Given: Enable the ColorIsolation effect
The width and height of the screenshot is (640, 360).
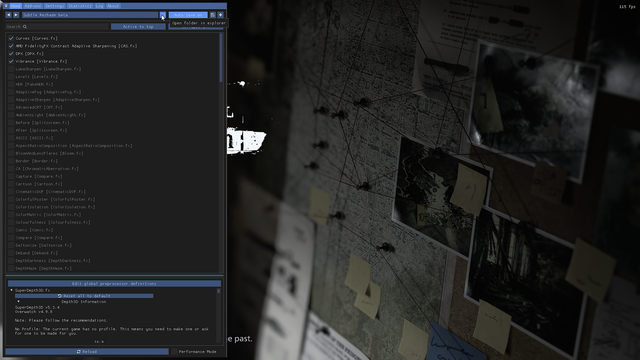Looking at the screenshot, I should coord(11,207).
